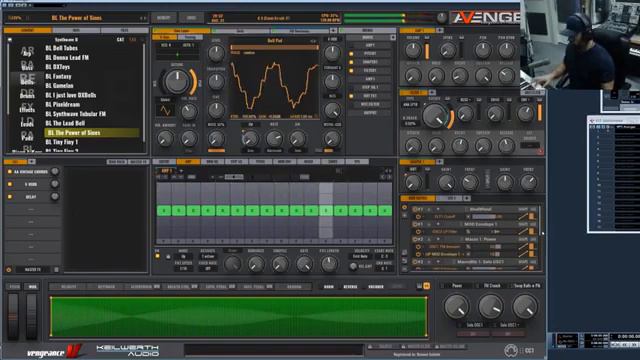Click the FM Crunch macro knob
This screenshot has width=640, height=360.
point(491,307)
